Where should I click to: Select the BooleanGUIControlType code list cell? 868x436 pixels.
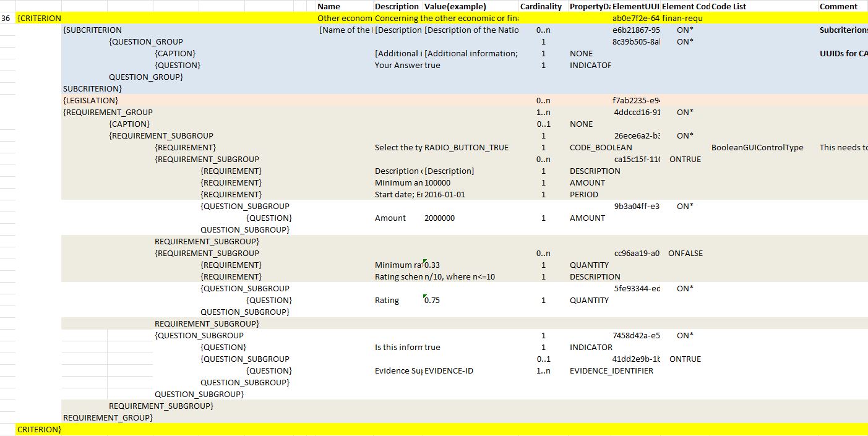pos(757,148)
